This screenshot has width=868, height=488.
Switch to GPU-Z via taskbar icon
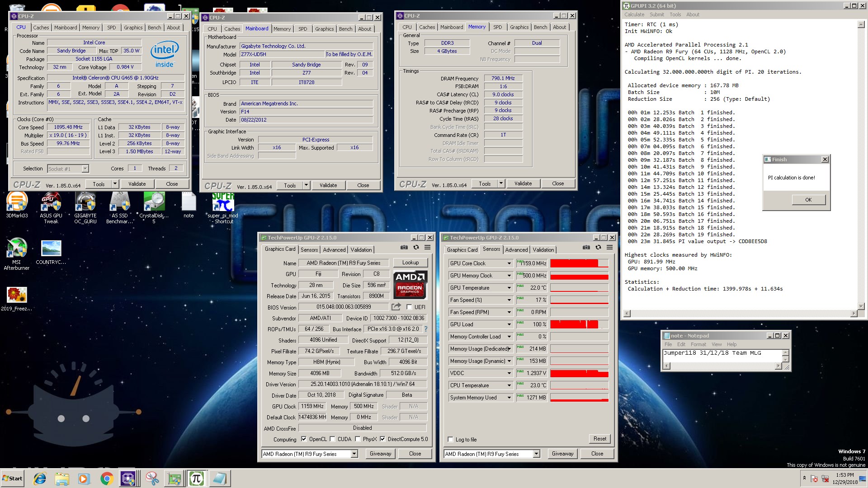tap(175, 479)
